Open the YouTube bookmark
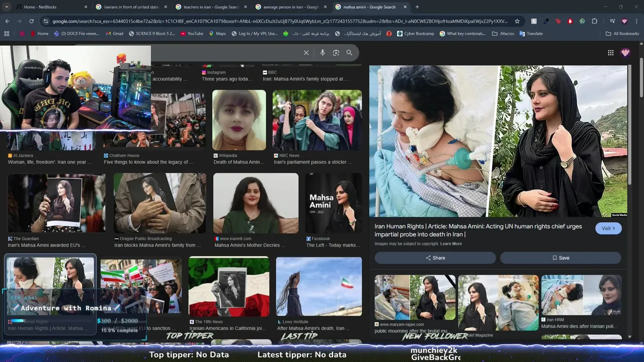 191,34
